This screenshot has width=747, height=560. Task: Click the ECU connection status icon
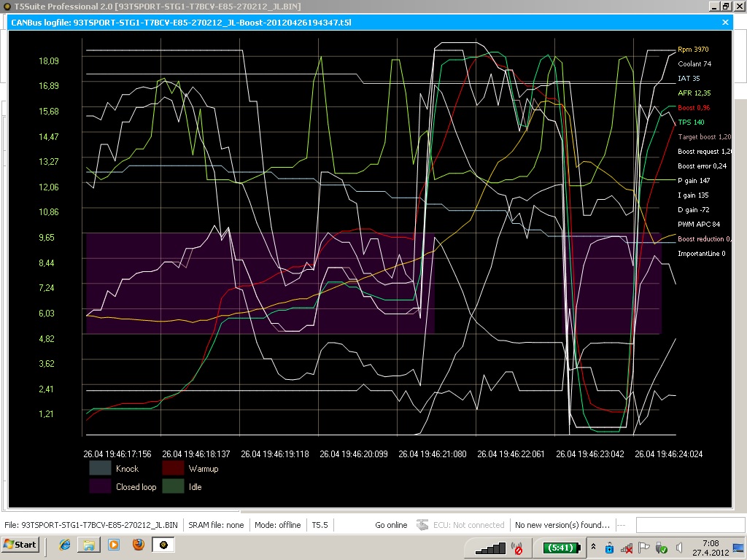422,525
